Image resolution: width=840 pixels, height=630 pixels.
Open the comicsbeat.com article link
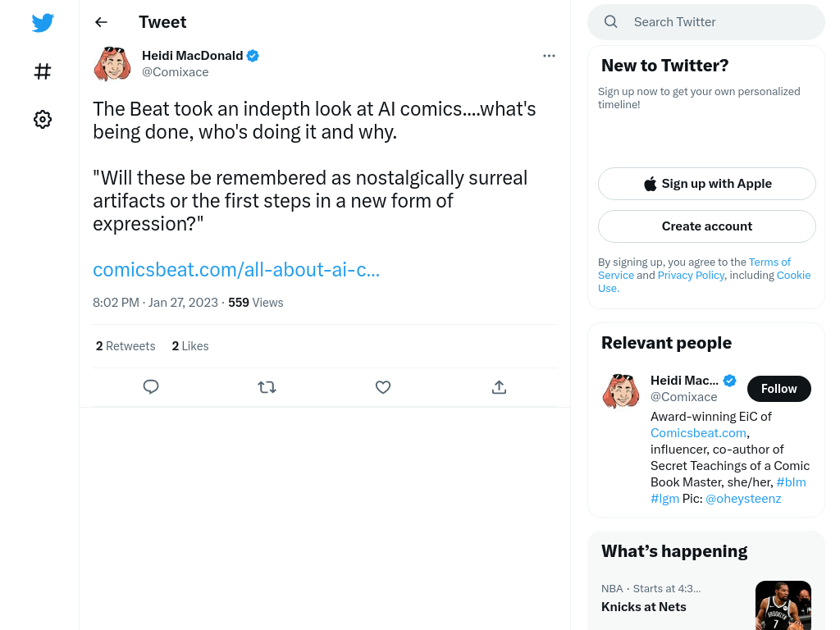pyautogui.click(x=236, y=269)
